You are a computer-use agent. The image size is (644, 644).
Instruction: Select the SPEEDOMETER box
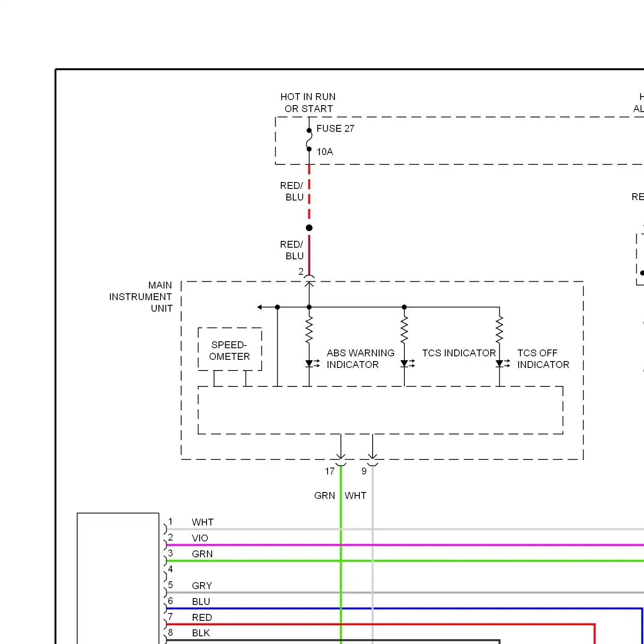230,349
